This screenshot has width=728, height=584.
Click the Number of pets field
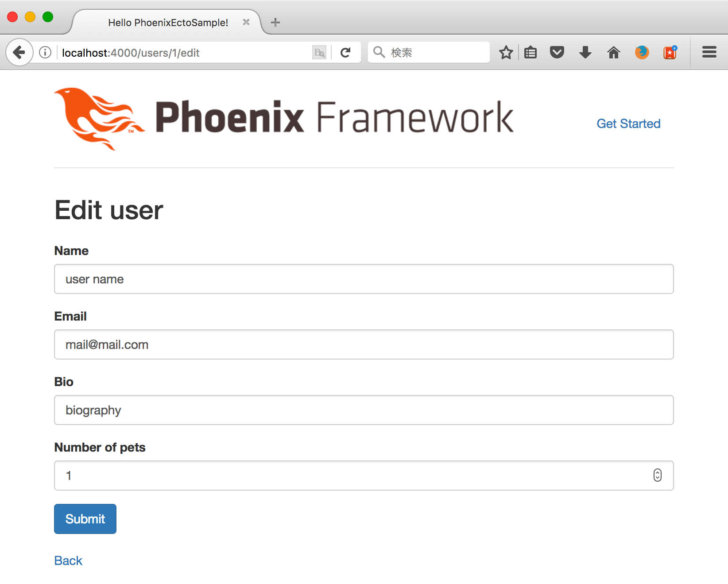pyautogui.click(x=364, y=476)
